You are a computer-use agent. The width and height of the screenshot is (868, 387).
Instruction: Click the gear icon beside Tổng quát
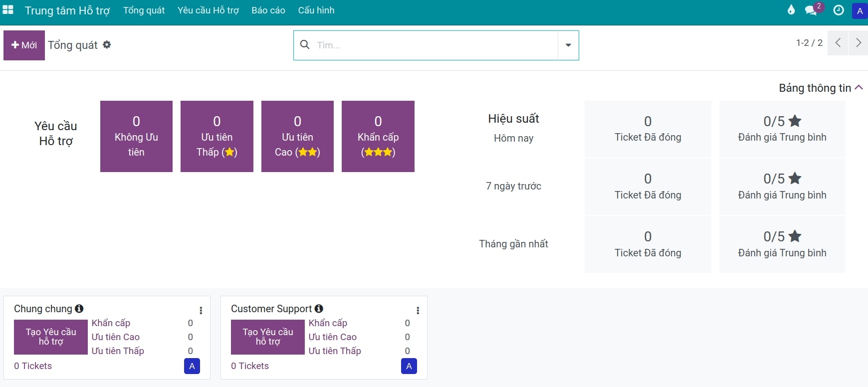107,45
